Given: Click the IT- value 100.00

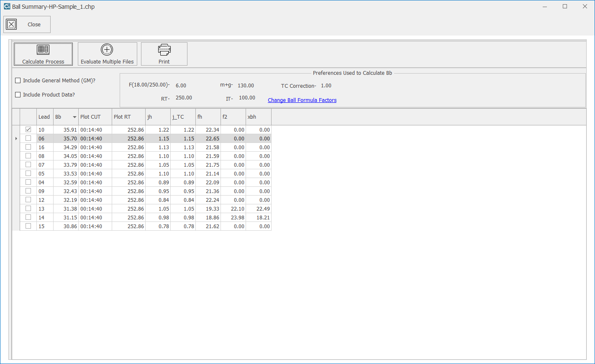Looking at the screenshot, I should pos(247,98).
